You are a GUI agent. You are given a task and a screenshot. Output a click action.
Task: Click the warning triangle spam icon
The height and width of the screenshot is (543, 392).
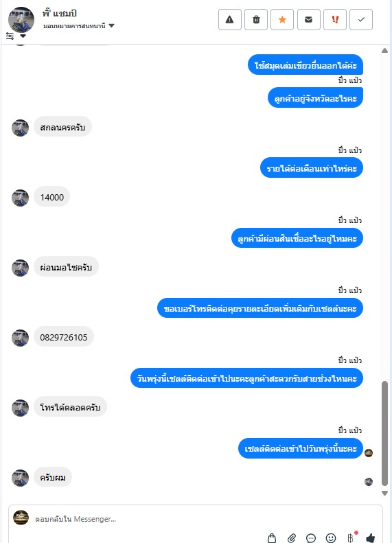coord(229,20)
